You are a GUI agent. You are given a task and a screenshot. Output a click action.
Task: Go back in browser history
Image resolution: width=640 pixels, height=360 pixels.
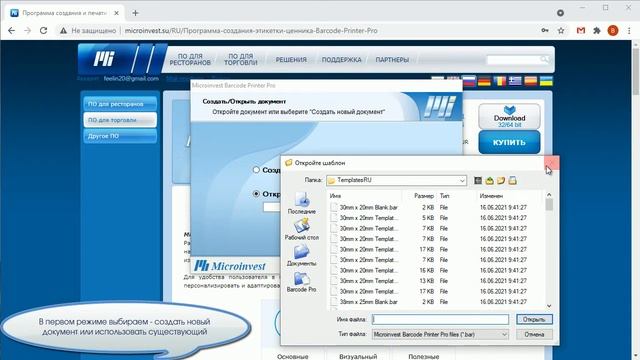click(x=11, y=31)
